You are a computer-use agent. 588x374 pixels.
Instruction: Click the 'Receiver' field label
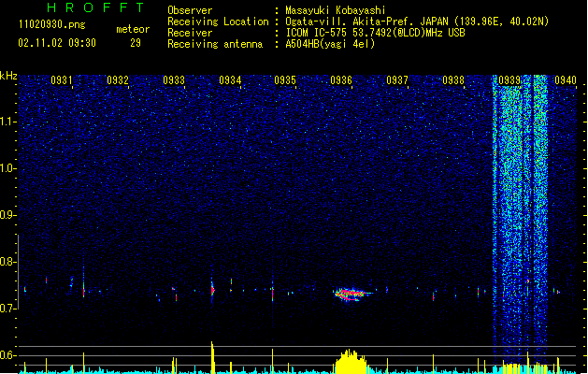pyautogui.click(x=190, y=33)
